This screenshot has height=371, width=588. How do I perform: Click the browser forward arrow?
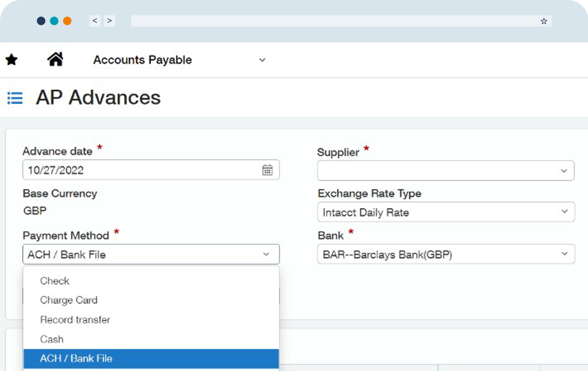click(109, 21)
